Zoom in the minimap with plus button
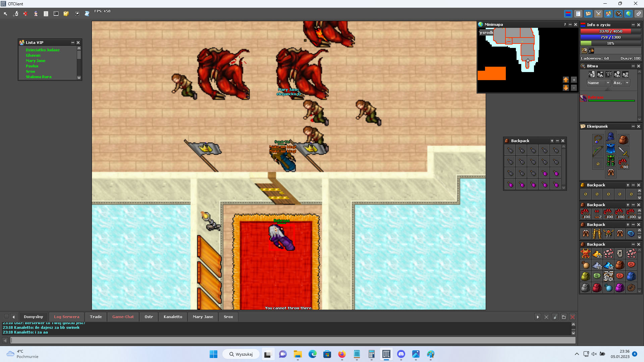 tap(574, 80)
